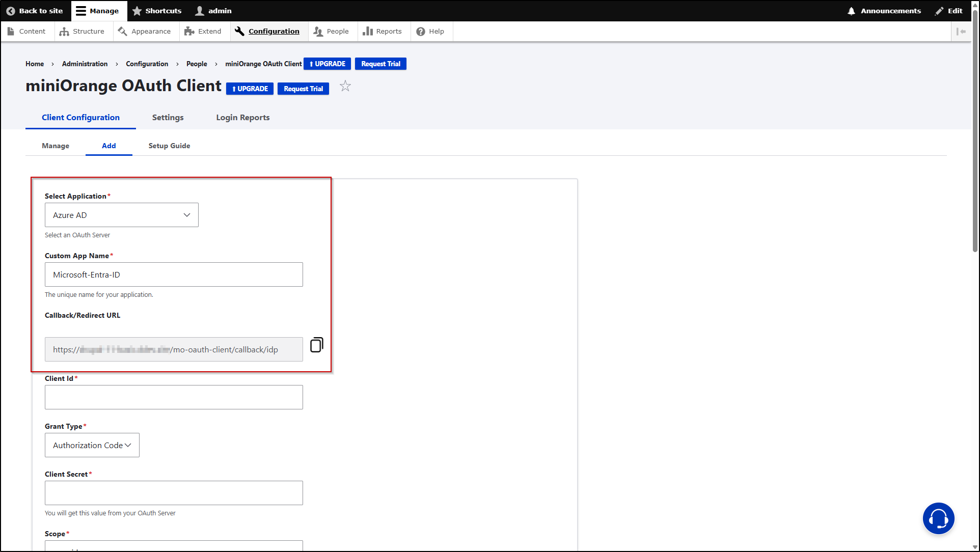
Task: Open the Select Application dropdown showing Azure AD
Action: [x=121, y=215]
